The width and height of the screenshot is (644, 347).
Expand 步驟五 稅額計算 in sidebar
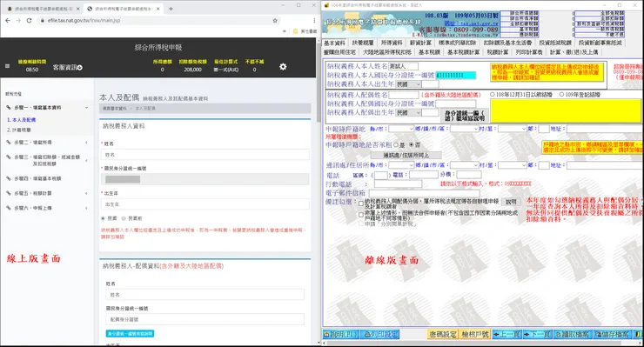46,193
